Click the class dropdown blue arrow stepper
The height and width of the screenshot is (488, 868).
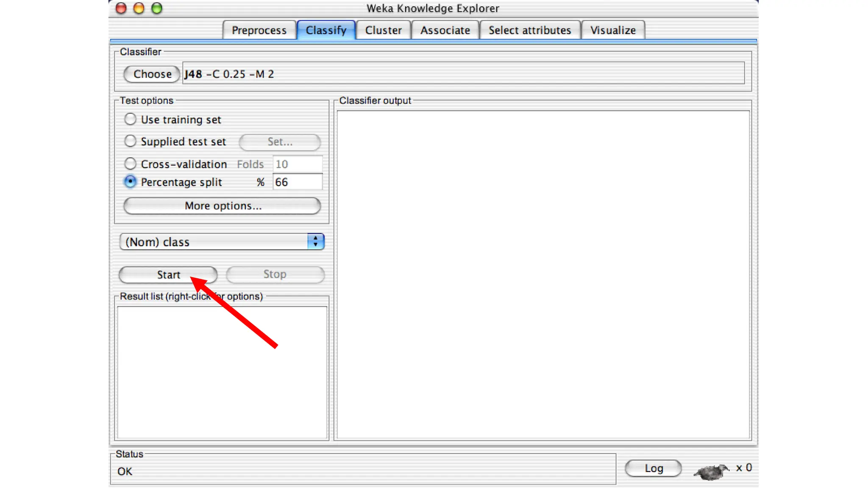click(x=315, y=242)
